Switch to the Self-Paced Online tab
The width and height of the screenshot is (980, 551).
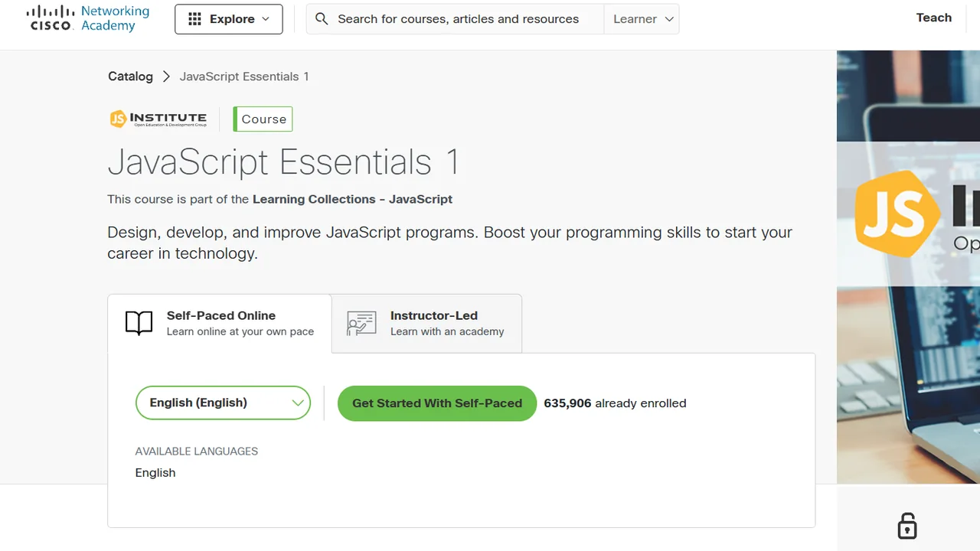tap(220, 323)
